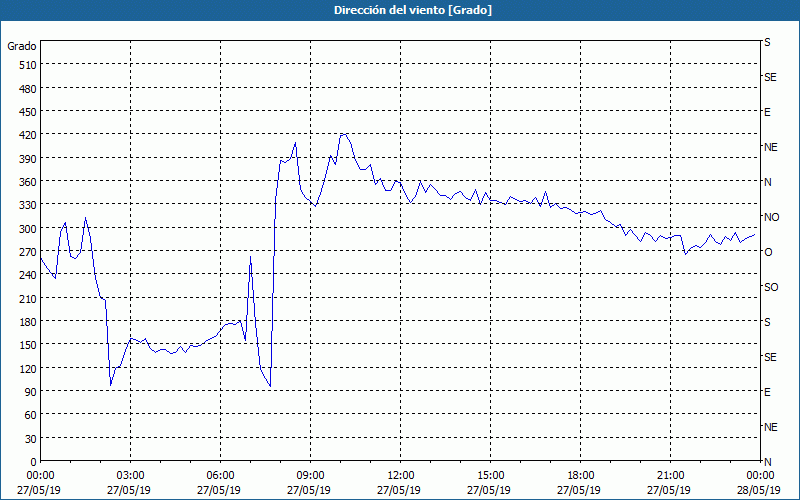This screenshot has width=800, height=500.
Task: Select the 480 value on the degree axis
Action: [x=28, y=88]
